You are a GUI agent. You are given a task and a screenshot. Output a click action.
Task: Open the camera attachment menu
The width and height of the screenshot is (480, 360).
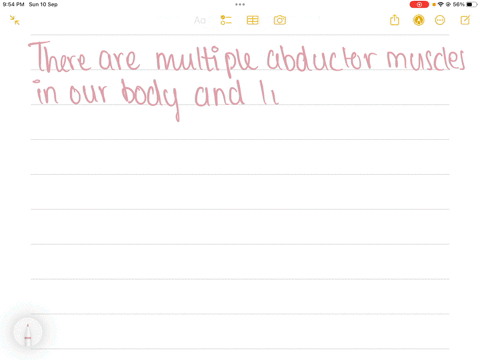280,20
